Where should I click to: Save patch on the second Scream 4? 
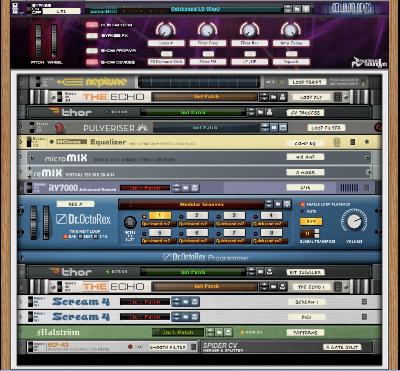195,317
